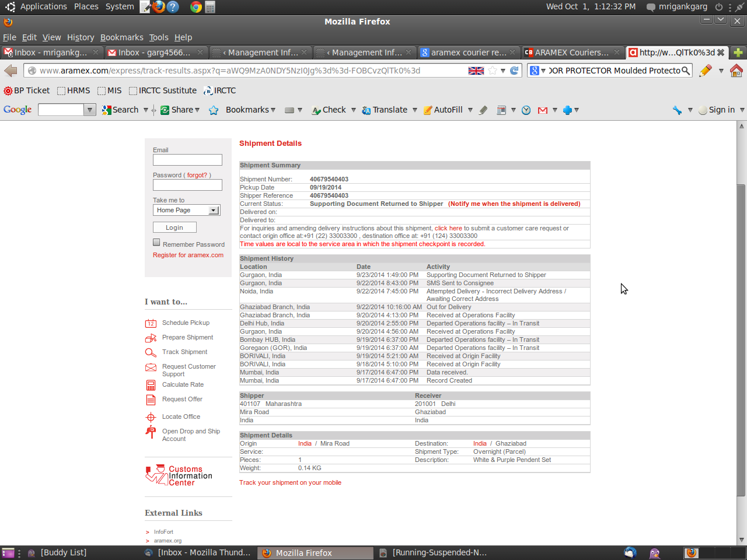Click the Calculate Rate calculator icon
747x560 pixels.
[x=151, y=385]
